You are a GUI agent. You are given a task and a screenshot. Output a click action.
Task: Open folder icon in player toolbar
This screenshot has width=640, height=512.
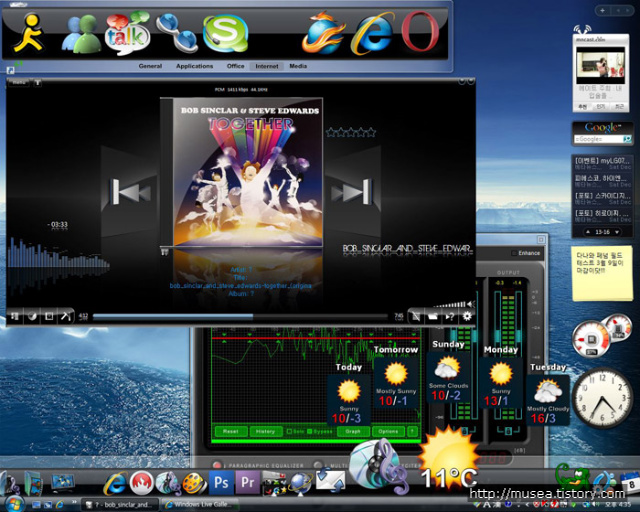click(x=433, y=316)
